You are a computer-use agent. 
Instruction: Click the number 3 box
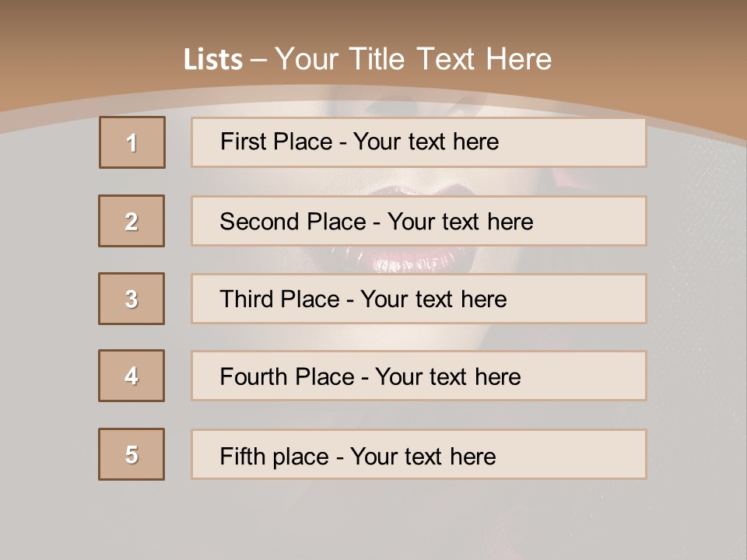coord(132,299)
